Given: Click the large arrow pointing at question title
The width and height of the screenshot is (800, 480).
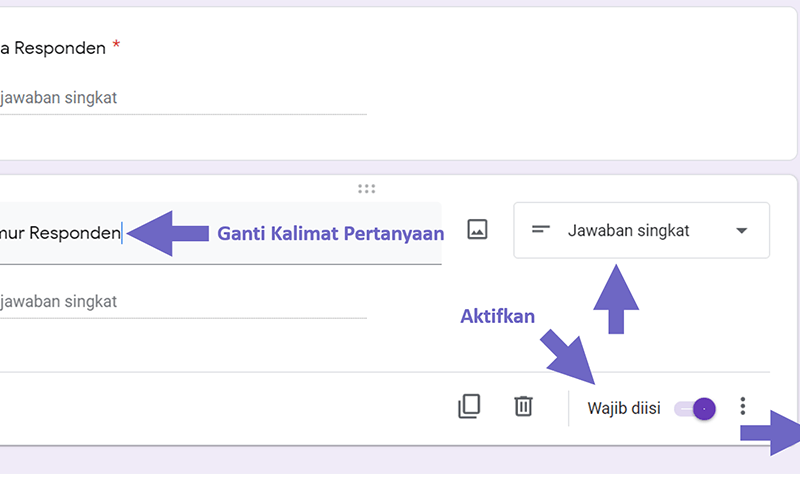Looking at the screenshot, I should [x=168, y=233].
